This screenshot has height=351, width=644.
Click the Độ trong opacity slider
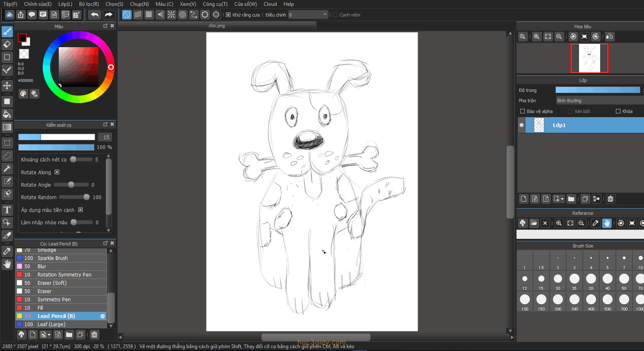point(597,90)
